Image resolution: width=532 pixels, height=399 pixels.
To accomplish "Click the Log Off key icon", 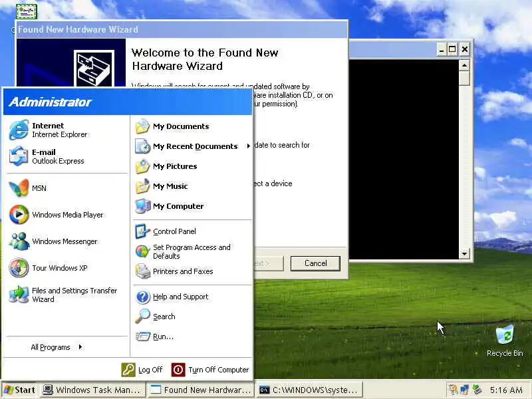I will [x=128, y=370].
